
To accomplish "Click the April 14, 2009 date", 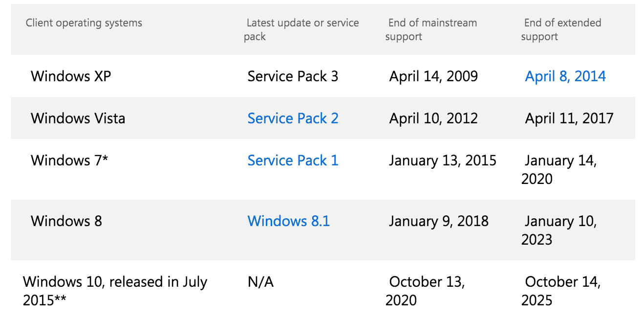I will click(433, 76).
